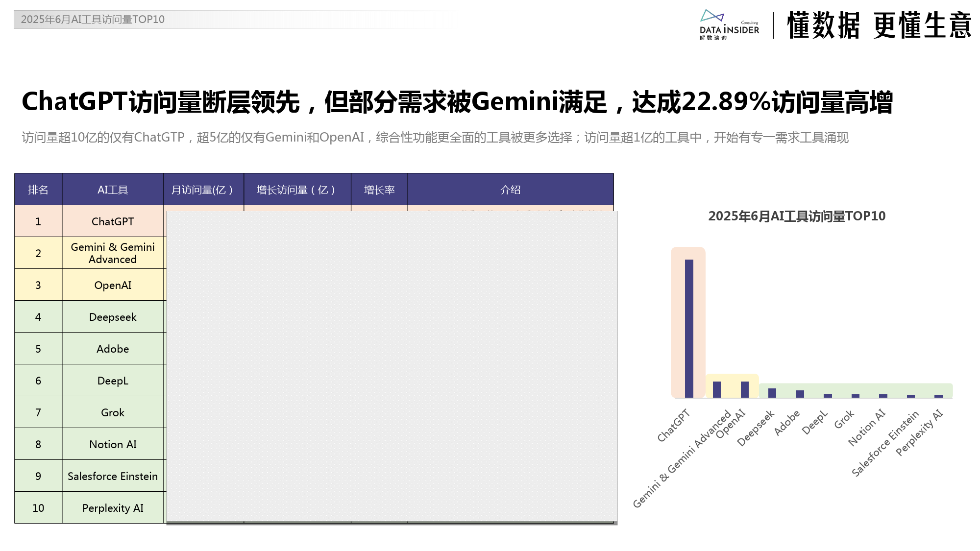
Task: Click the tall ChatGPT bar in chart
Action: (689, 328)
